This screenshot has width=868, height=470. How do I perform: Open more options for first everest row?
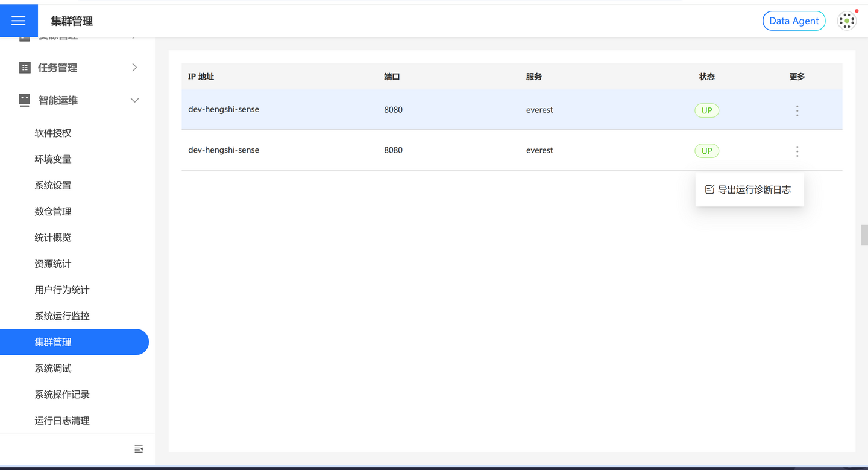(797, 110)
